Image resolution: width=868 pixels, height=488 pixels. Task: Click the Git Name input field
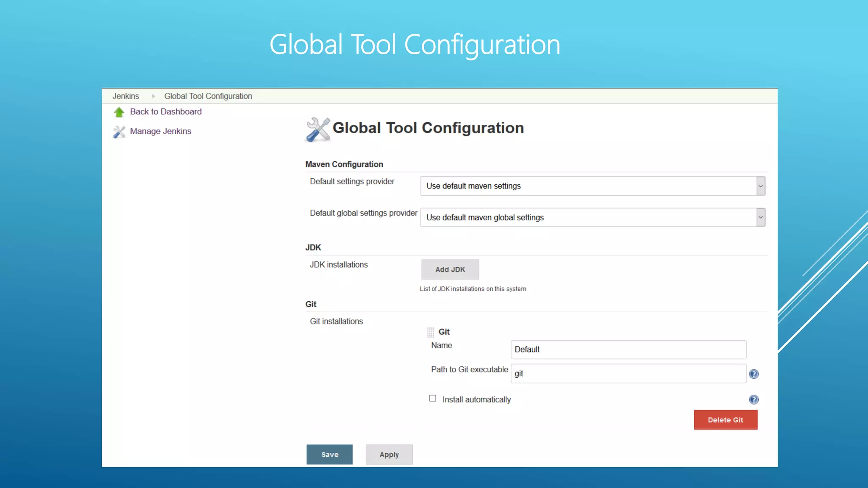coord(628,349)
